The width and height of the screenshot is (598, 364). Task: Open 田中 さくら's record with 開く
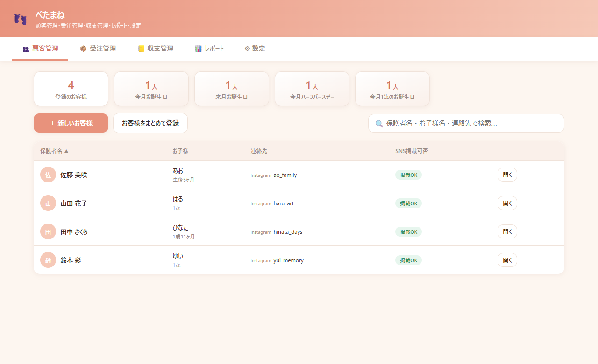click(x=507, y=232)
